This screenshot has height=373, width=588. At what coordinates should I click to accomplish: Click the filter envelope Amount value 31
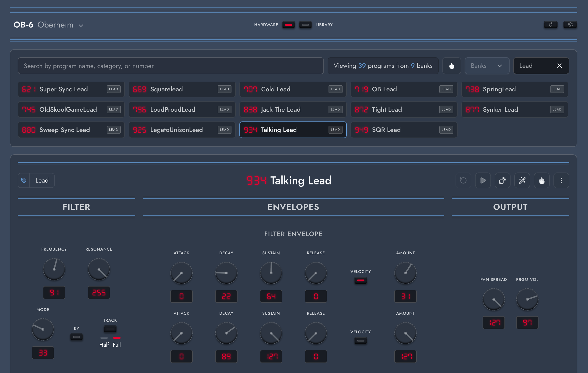click(x=405, y=296)
